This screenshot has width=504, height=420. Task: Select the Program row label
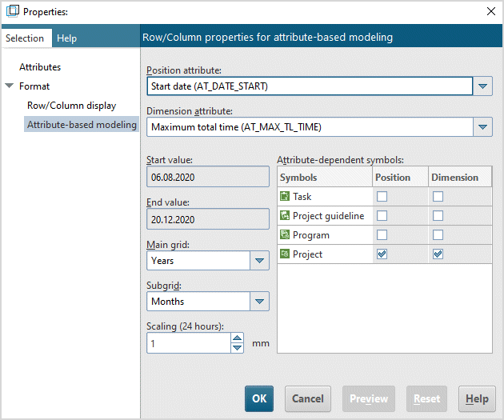tap(311, 235)
